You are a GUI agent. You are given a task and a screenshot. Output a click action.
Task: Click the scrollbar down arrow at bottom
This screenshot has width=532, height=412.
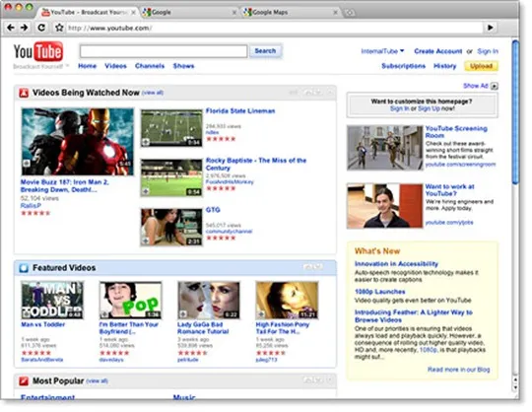pyautogui.click(x=515, y=387)
